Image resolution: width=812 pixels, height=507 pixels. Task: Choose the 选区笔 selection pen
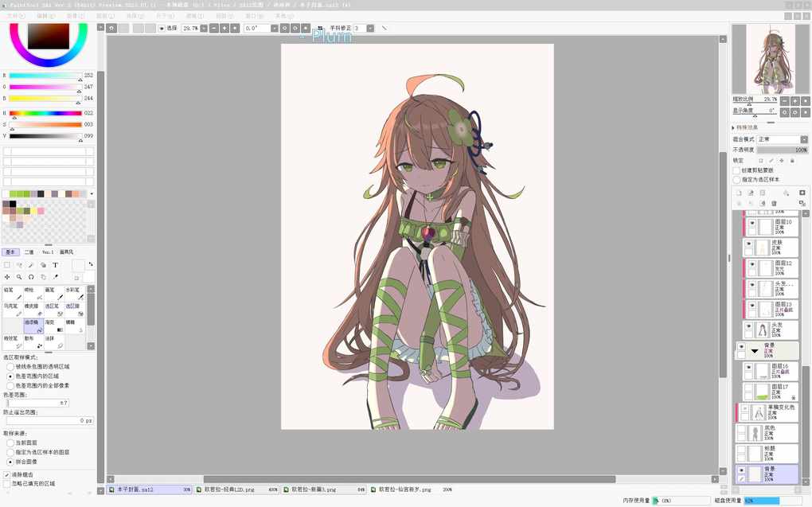[54, 309]
